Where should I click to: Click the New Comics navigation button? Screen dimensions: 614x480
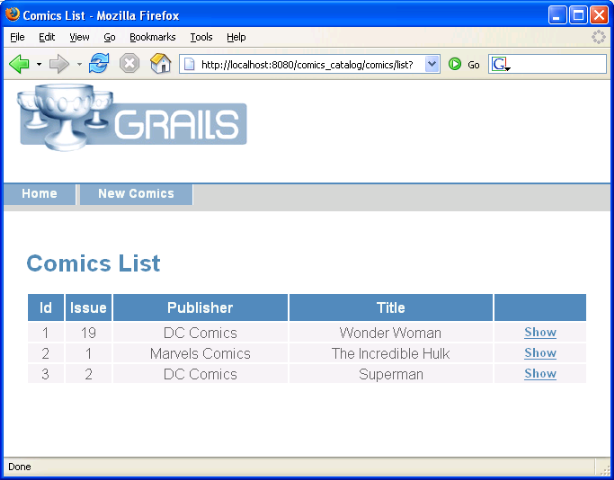point(136,194)
